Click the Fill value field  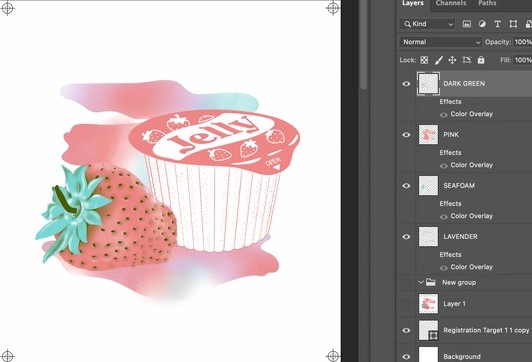click(522, 60)
